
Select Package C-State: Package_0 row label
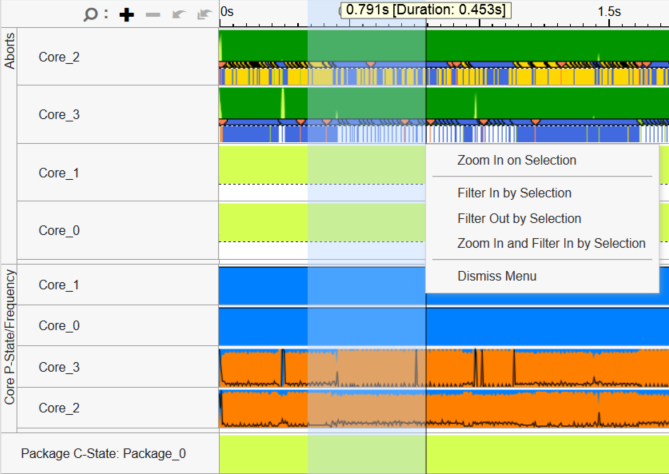point(103,453)
